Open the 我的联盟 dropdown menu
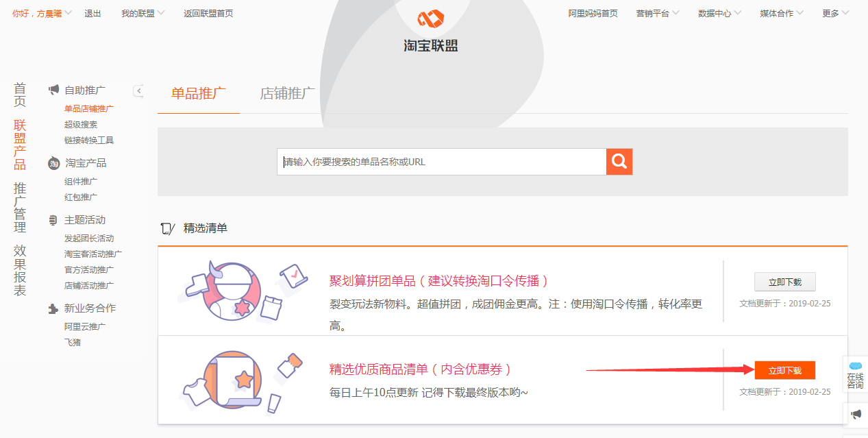 tap(142, 13)
